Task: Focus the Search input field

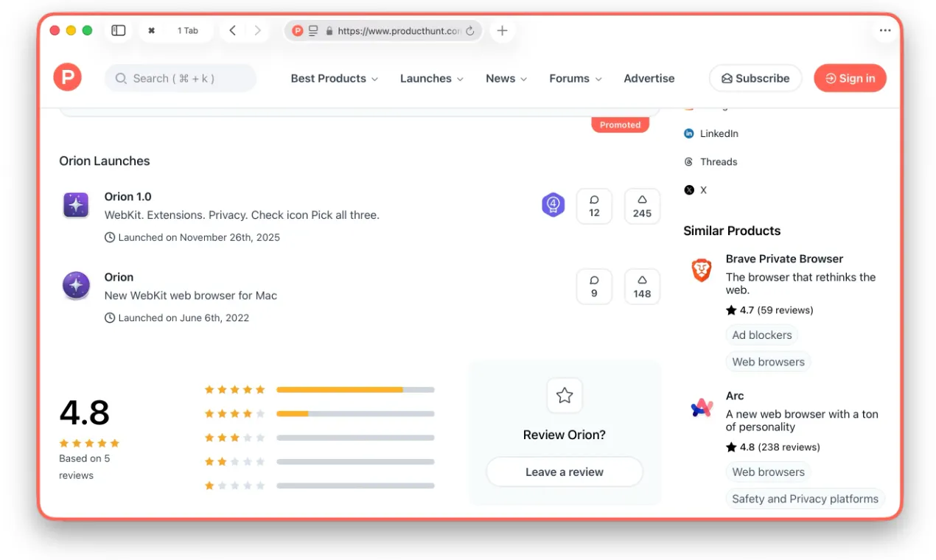Action: (x=181, y=78)
